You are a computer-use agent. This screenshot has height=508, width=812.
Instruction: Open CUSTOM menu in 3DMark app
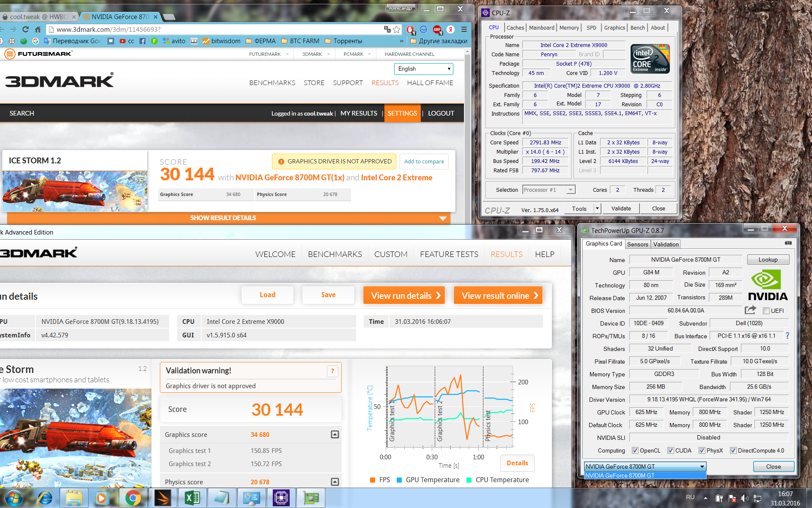coord(391,254)
